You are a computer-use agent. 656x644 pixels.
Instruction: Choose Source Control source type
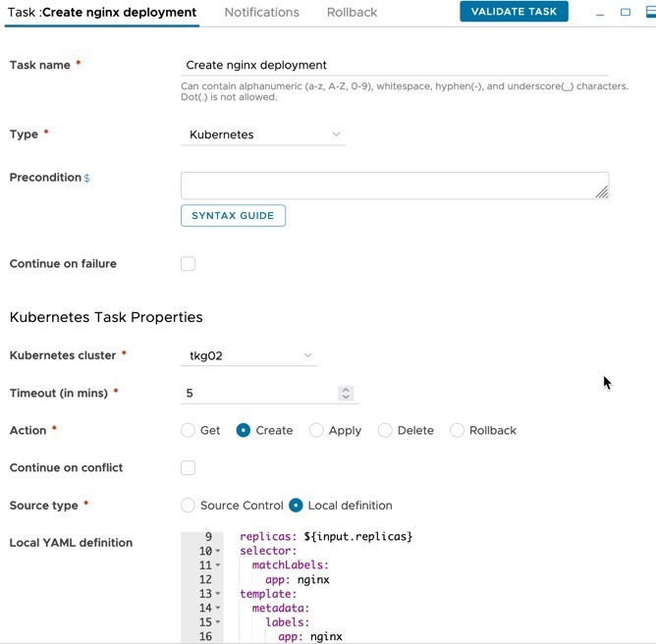coord(188,506)
